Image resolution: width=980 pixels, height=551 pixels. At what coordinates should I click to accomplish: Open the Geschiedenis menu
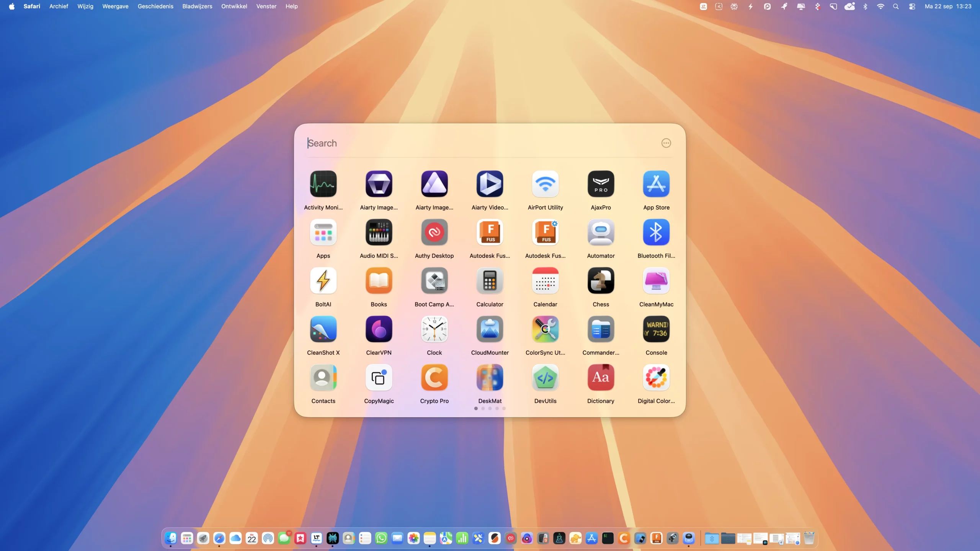click(x=155, y=7)
